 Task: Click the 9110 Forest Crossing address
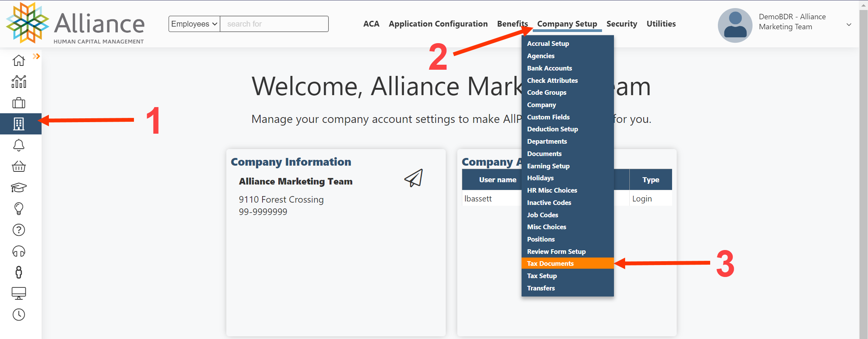coord(281,200)
